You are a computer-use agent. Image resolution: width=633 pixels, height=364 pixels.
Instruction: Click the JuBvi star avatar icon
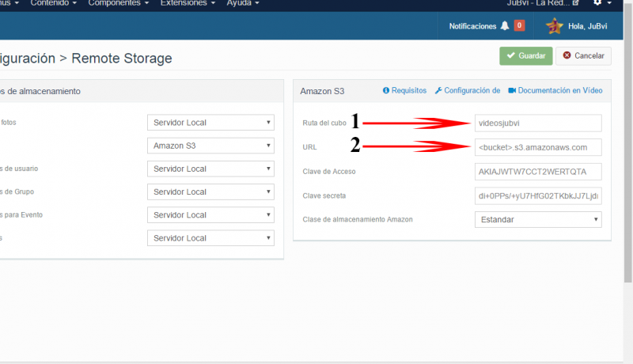(x=555, y=26)
